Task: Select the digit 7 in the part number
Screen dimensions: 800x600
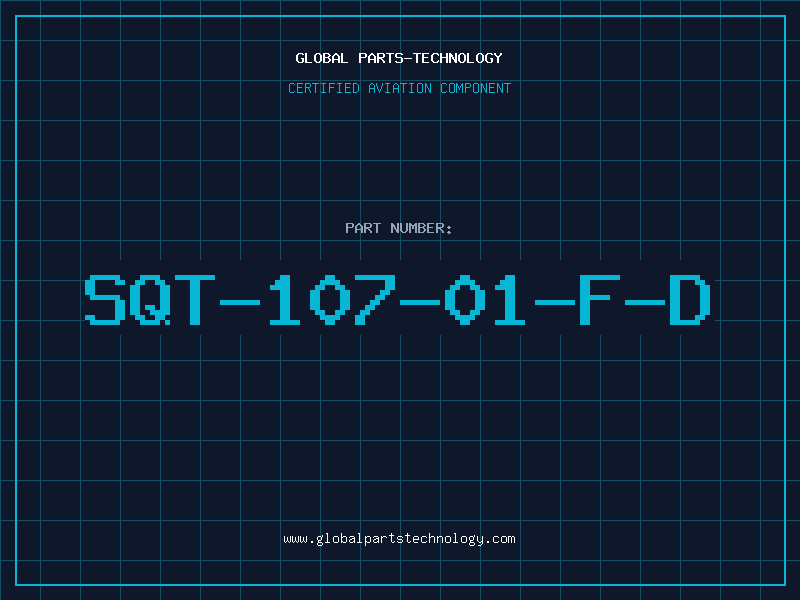Action: (375, 299)
